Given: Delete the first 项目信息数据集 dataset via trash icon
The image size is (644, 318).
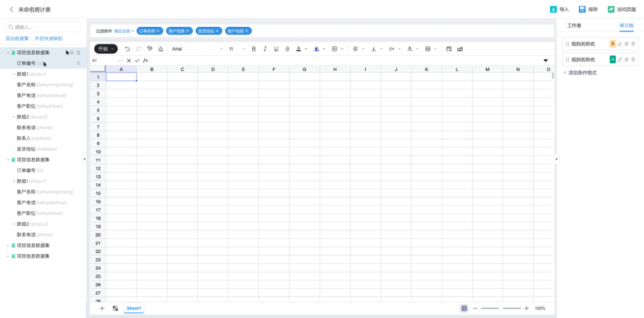Looking at the screenshot, I should tap(78, 52).
